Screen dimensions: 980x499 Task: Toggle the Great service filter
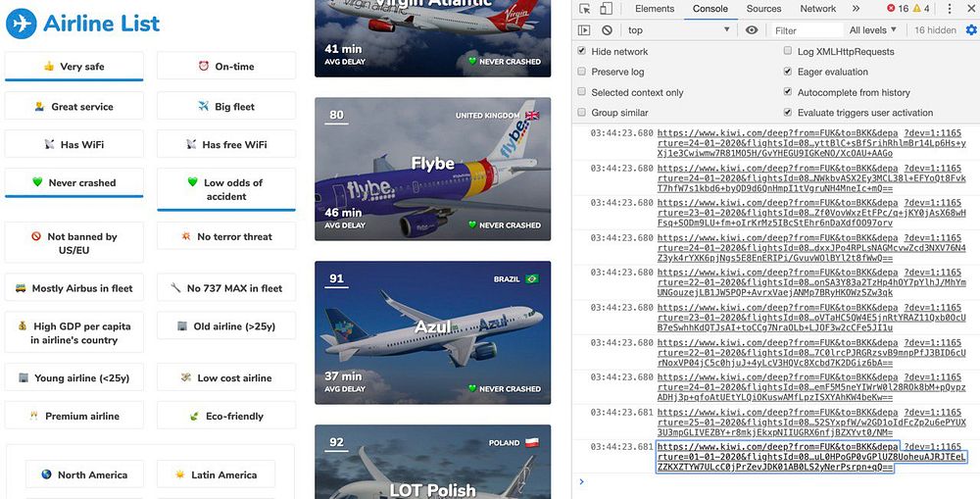click(x=73, y=106)
